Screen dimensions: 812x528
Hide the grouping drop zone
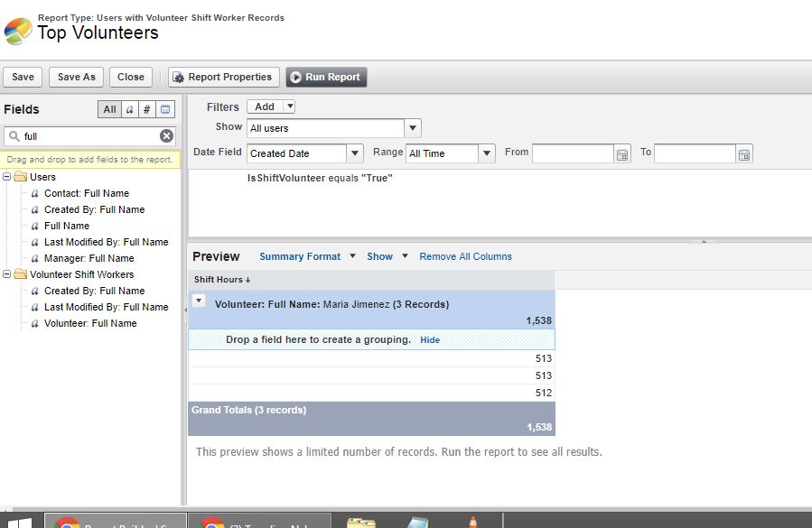(x=430, y=339)
